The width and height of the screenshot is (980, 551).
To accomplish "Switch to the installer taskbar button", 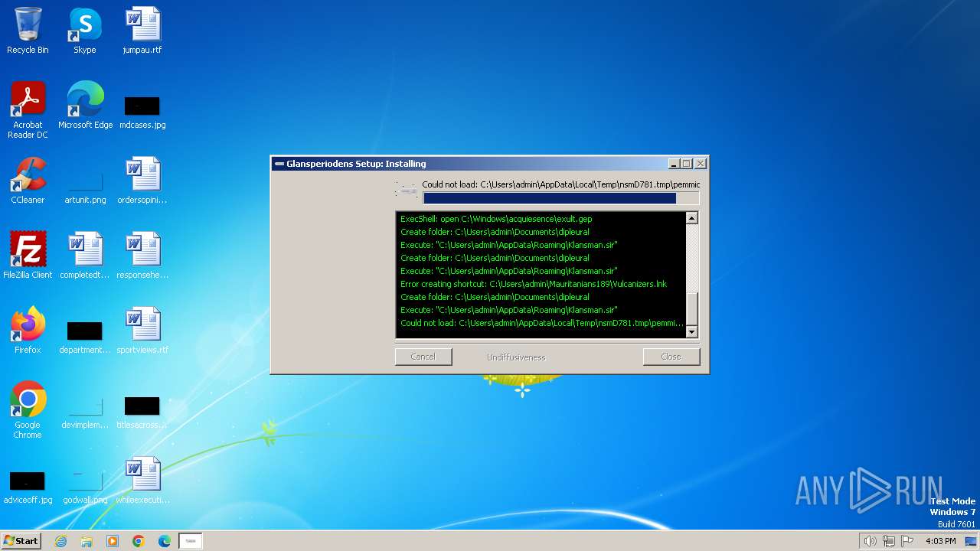I will click(x=191, y=541).
